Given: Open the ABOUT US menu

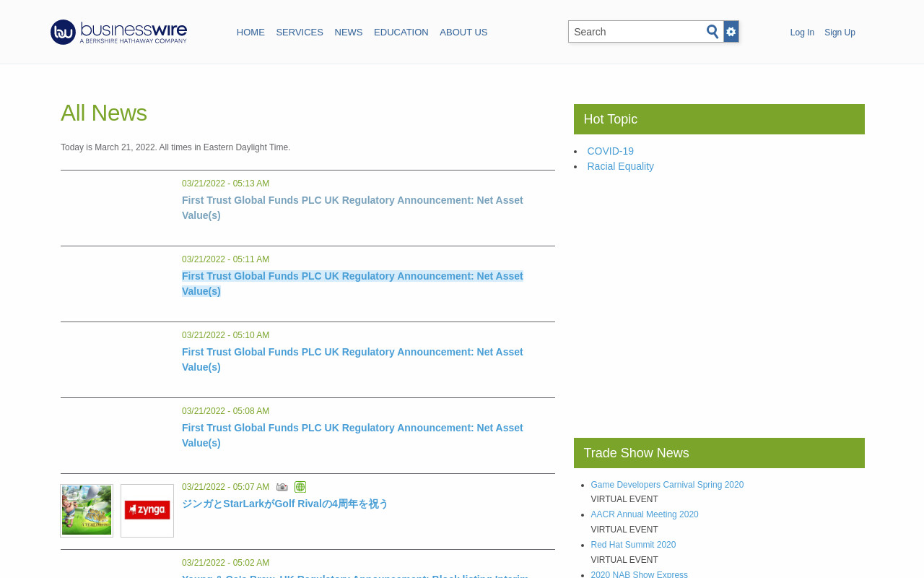Looking at the screenshot, I should pyautogui.click(x=463, y=33).
